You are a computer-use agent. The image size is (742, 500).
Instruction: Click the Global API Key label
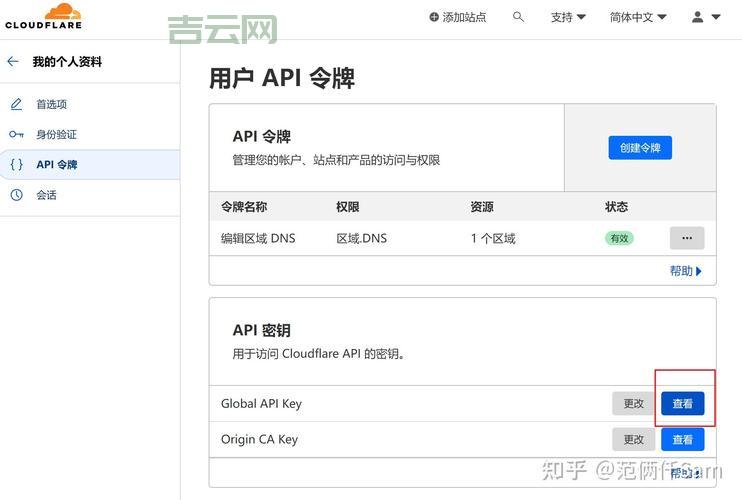pyautogui.click(x=261, y=404)
